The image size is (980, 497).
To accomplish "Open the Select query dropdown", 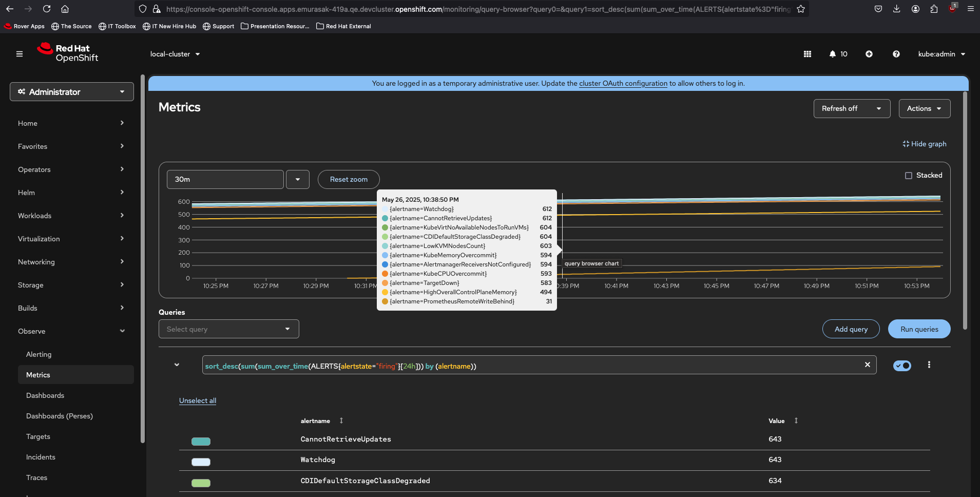I will point(228,329).
